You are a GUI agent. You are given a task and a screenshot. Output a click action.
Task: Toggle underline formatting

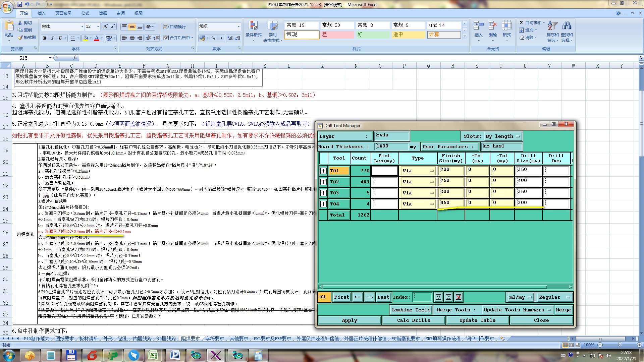click(60, 38)
